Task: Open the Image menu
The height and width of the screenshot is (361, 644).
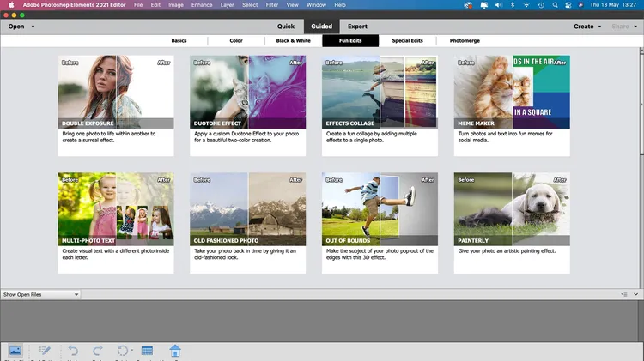Action: coord(176,5)
